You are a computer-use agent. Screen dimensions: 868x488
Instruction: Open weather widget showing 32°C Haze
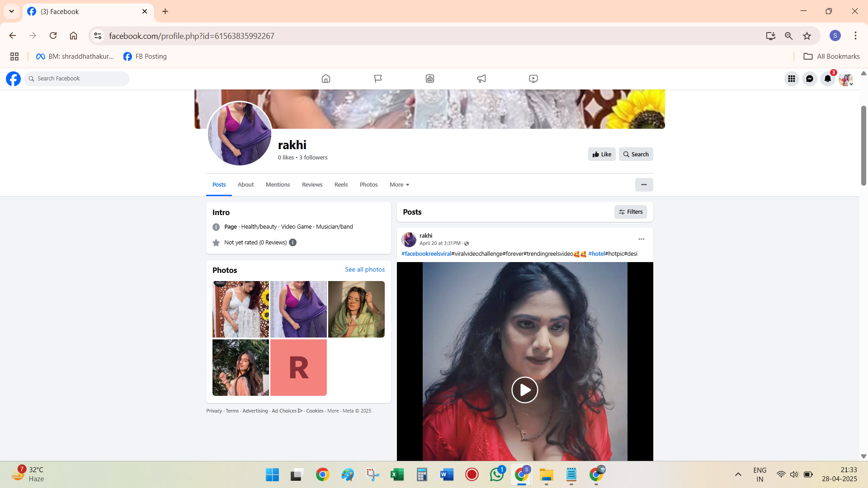(x=28, y=474)
